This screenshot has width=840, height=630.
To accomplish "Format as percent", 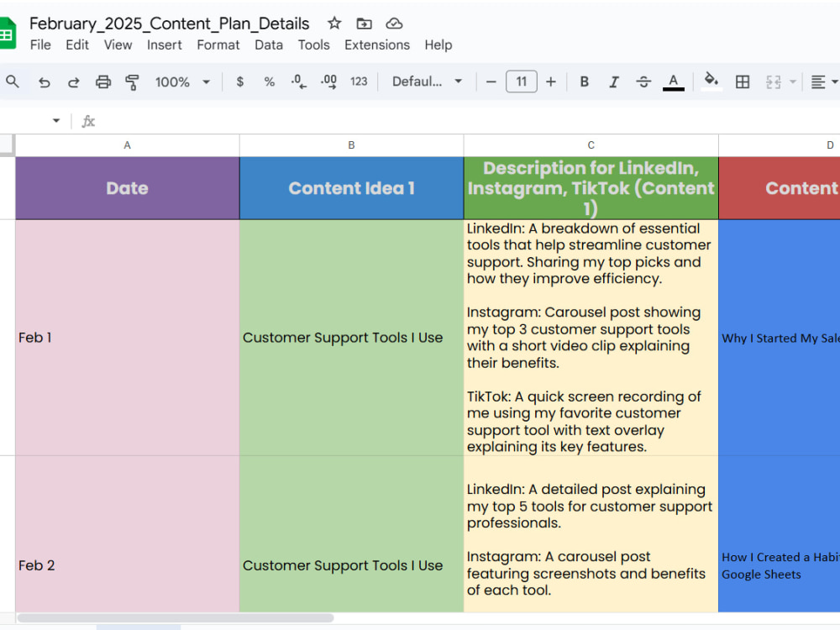I will coord(270,81).
